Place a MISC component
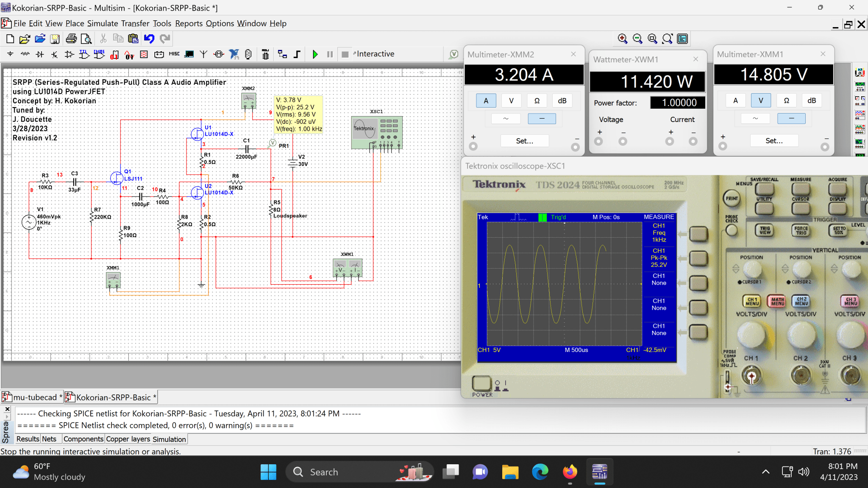 (174, 54)
